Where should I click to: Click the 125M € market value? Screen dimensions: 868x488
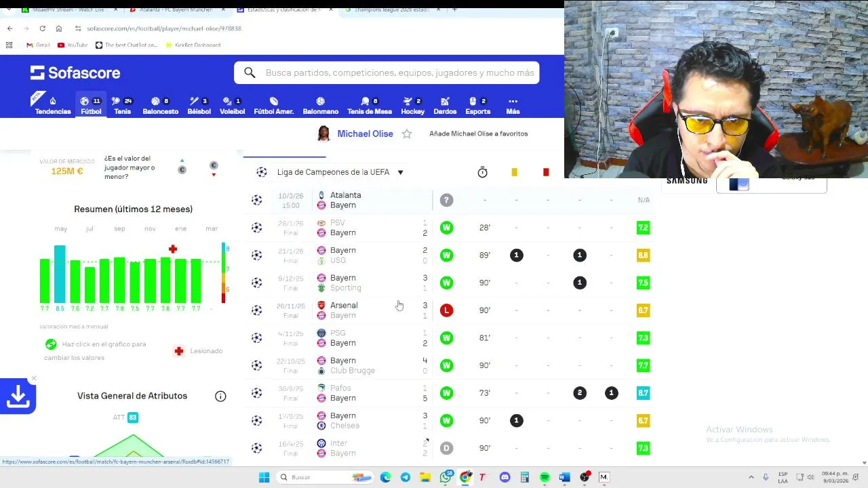[67, 171]
